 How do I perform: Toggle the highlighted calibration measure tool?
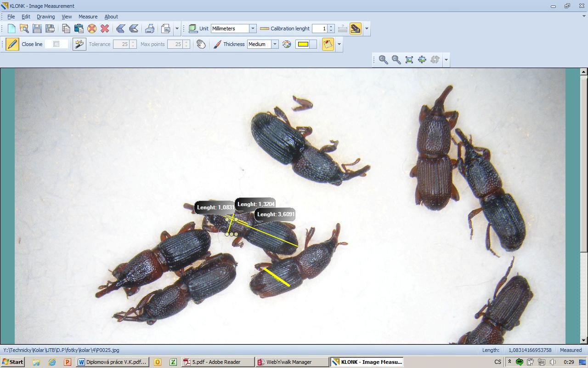click(x=356, y=29)
